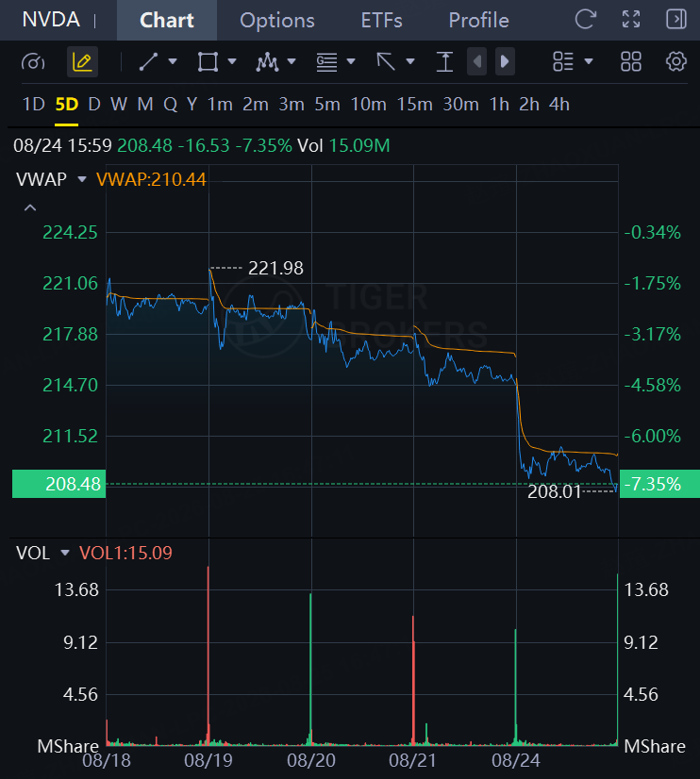Select the 1D timeframe
The height and width of the screenshot is (779, 700).
[34, 105]
